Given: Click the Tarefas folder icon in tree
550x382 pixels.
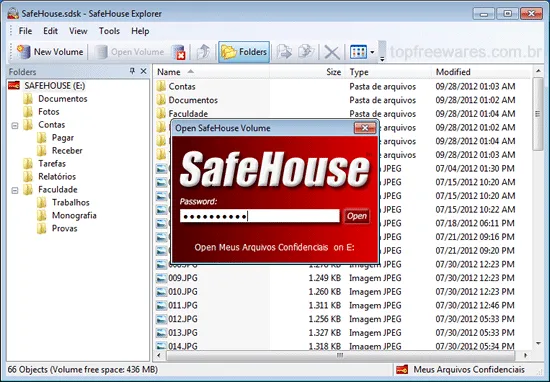Looking at the screenshot, I should pyautogui.click(x=28, y=163).
